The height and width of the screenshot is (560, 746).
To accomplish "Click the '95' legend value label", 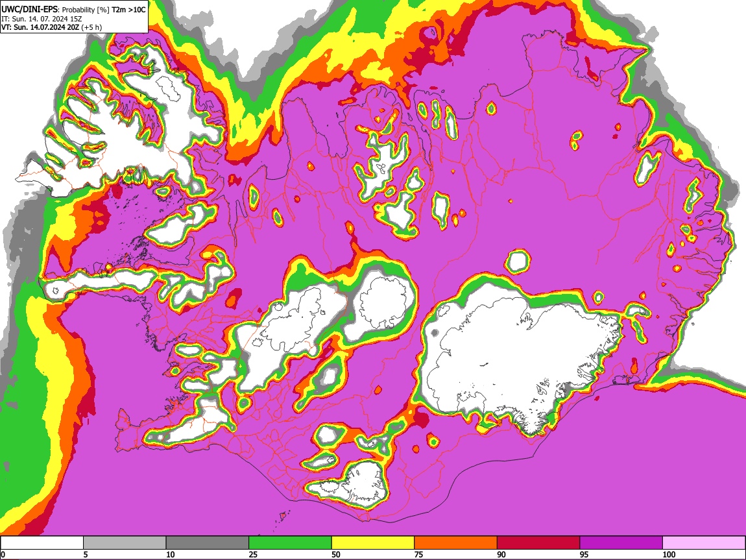I will click(x=584, y=554).
